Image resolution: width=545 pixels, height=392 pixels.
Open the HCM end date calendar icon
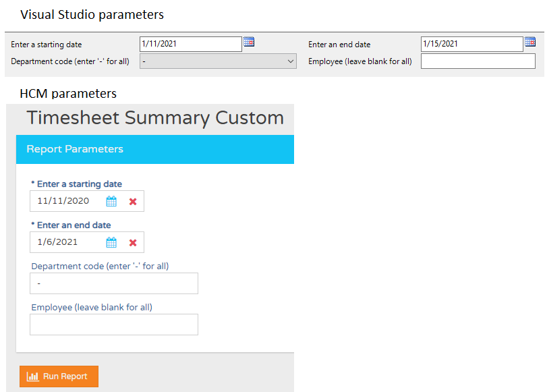111,242
